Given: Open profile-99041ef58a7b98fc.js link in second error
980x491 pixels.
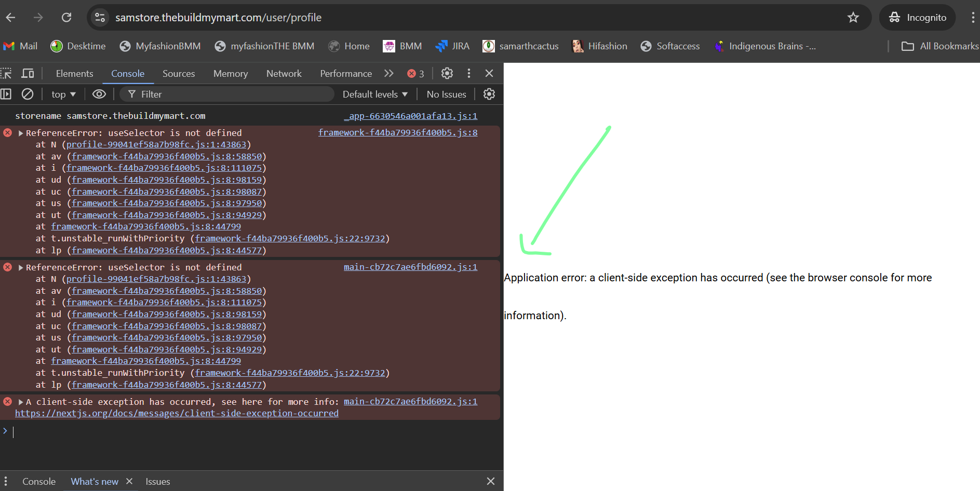Looking at the screenshot, I should tap(156, 279).
